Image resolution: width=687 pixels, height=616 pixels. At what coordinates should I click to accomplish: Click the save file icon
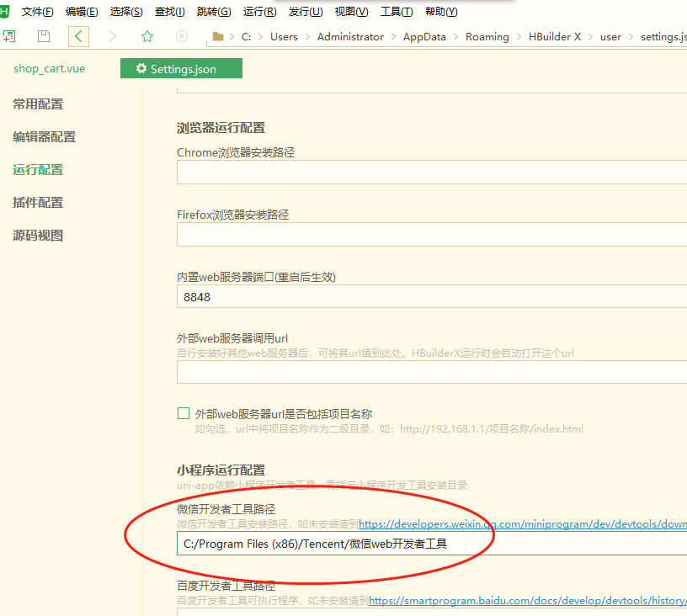pos(44,36)
